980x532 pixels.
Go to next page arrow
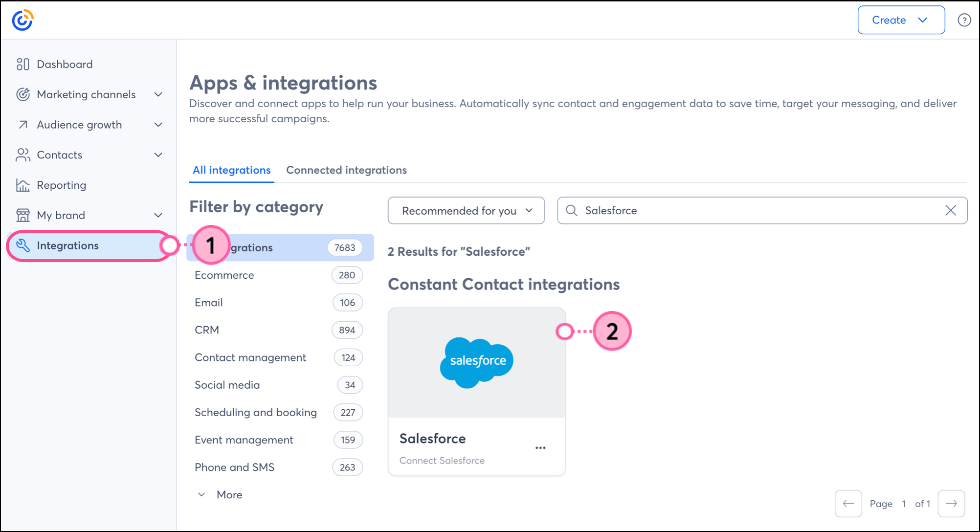point(952,504)
